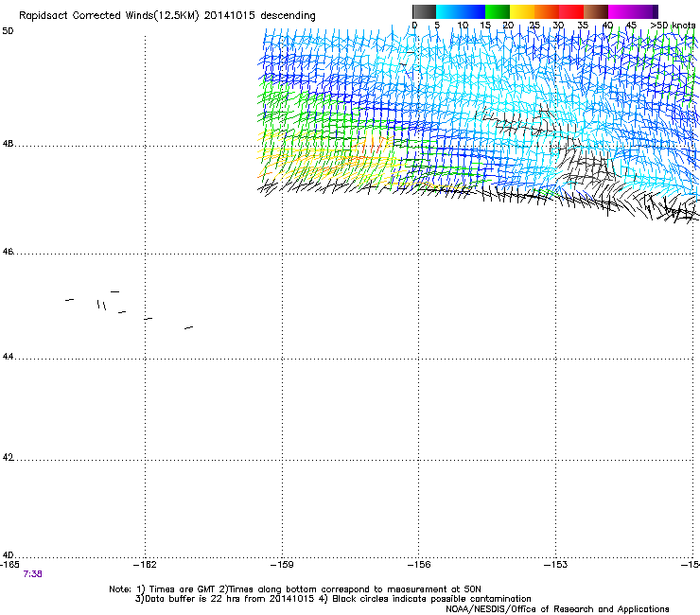Click the latitude label '44'
The width and height of the screenshot is (700, 615).
click(8, 357)
